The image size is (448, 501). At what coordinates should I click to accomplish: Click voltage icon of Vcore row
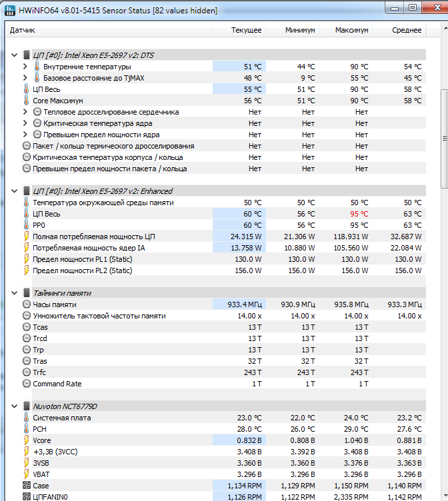tap(27, 440)
